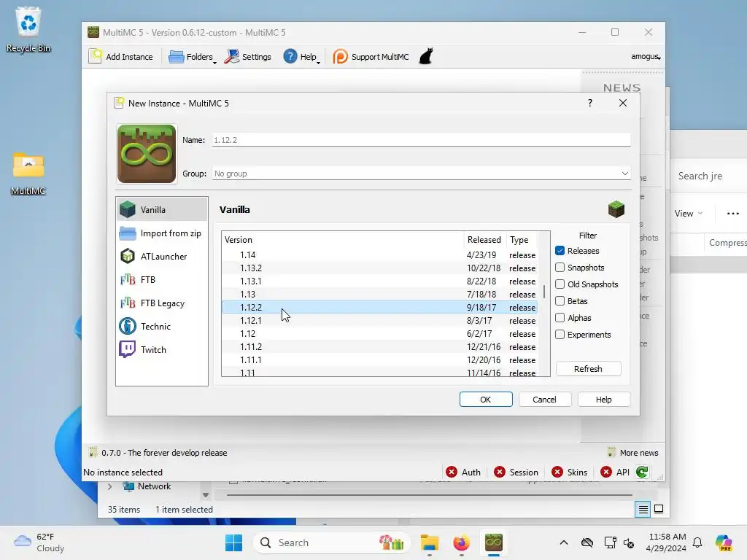The width and height of the screenshot is (747, 560).
Task: Enable the Betas filter checkbox
Action: pyautogui.click(x=560, y=300)
